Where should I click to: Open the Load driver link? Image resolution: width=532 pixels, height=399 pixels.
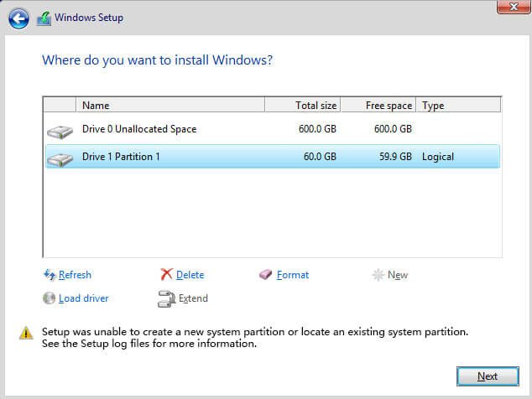tap(83, 298)
